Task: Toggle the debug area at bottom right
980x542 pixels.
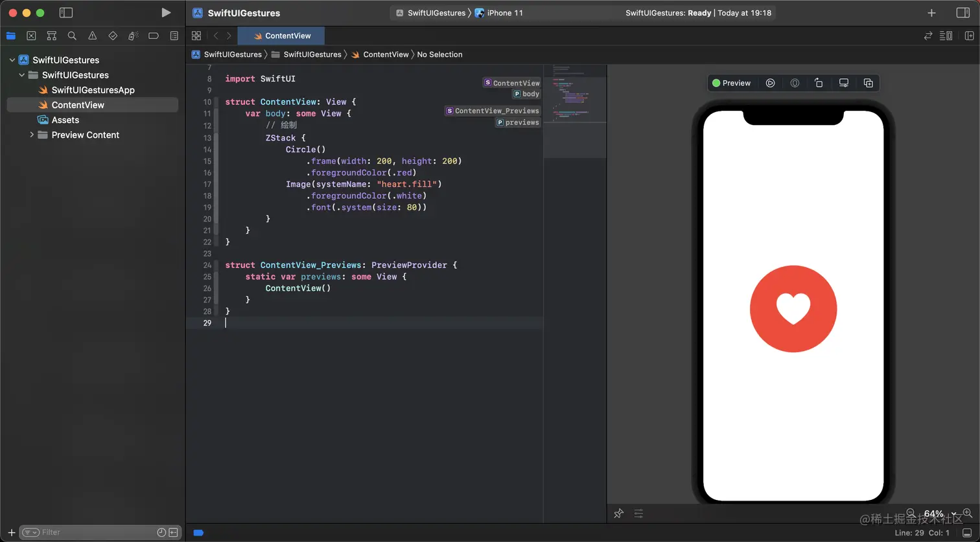Action: (967, 533)
